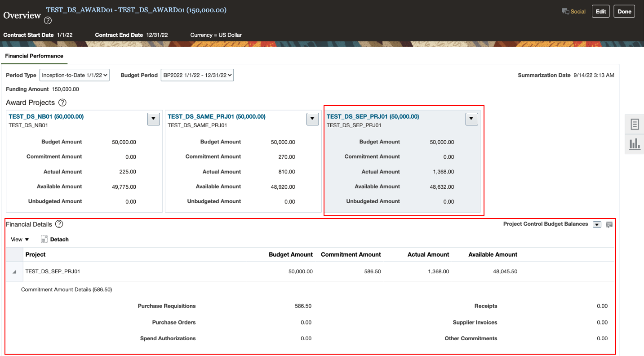
Task: Click the Done button
Action: 624,12
